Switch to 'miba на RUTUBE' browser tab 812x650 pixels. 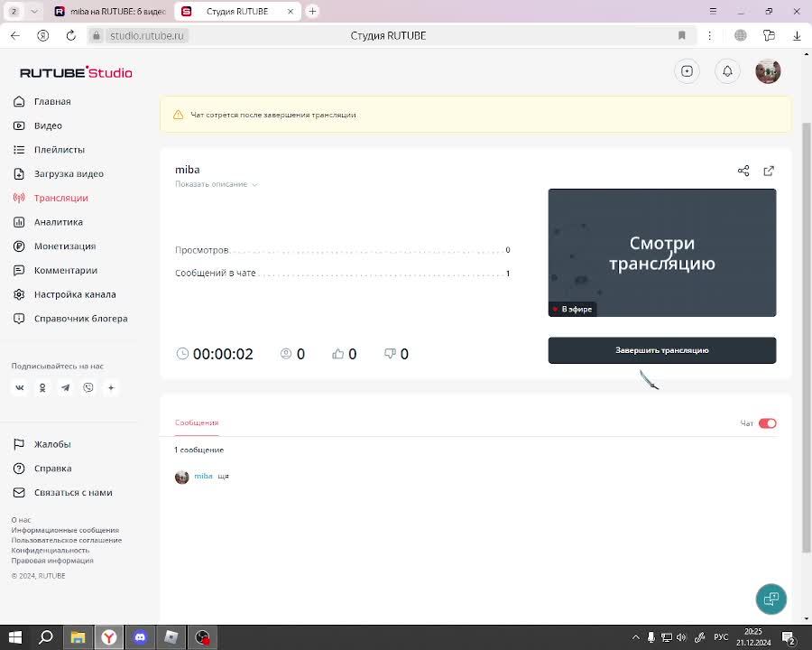112,12
